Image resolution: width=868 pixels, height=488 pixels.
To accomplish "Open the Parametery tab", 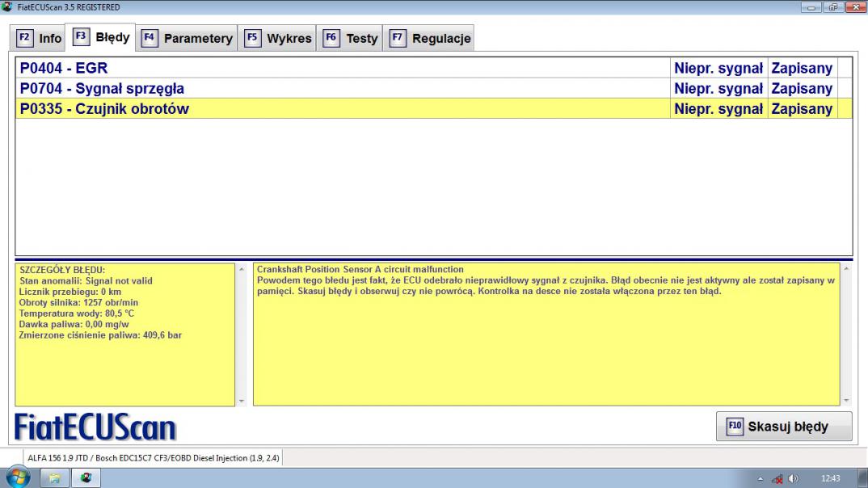I will tap(187, 38).
